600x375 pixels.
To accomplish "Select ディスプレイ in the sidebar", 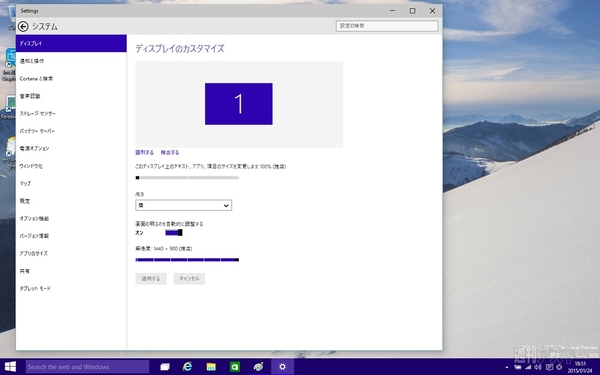I will tap(71, 43).
